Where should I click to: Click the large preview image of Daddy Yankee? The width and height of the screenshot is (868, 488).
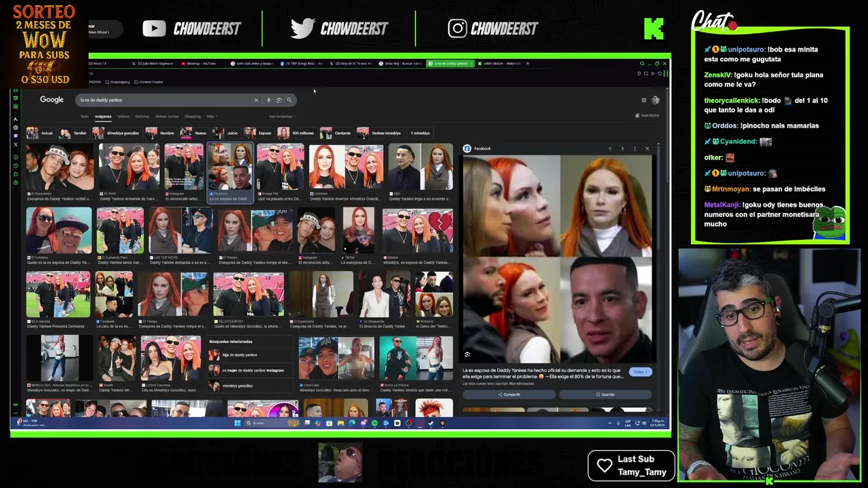click(x=557, y=258)
